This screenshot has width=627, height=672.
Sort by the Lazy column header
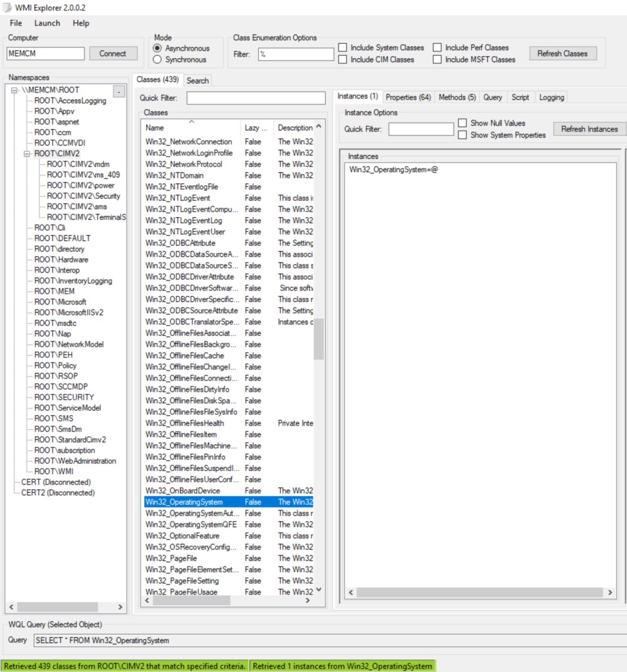256,128
